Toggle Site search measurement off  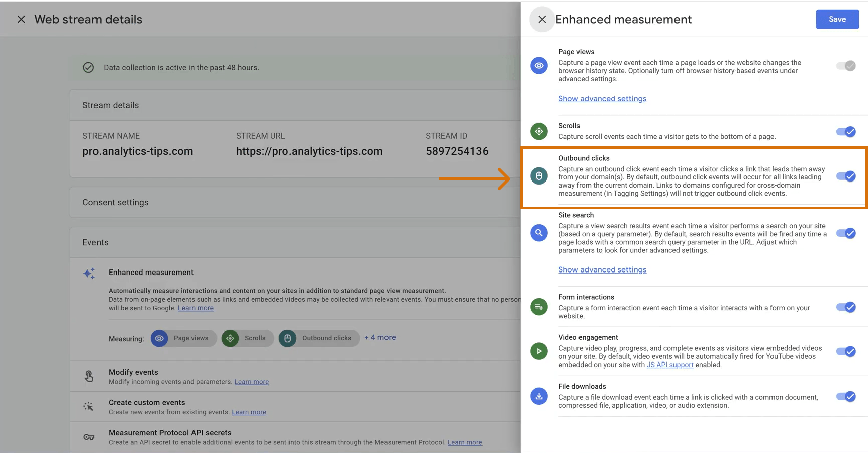point(846,233)
